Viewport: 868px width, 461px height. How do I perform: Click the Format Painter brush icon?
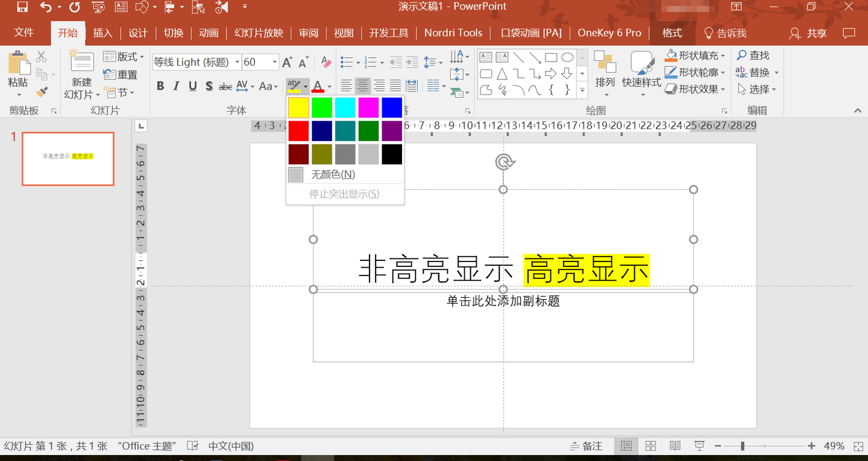click(x=41, y=92)
